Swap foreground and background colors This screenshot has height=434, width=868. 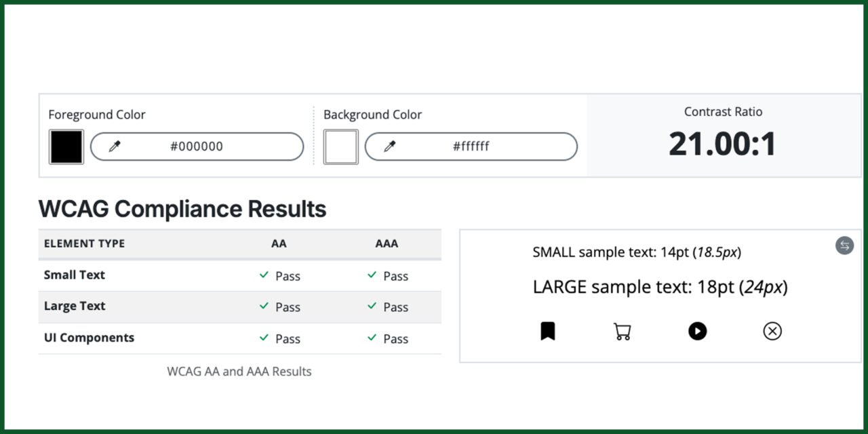[844, 246]
